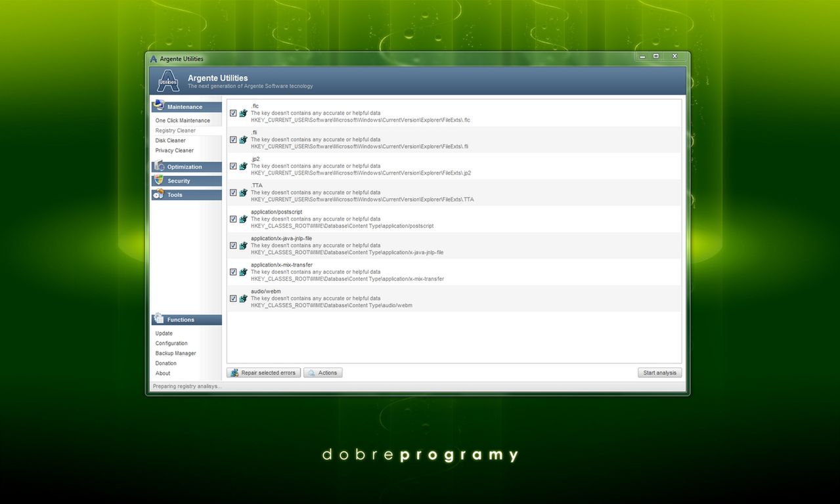
Task: Select the application/x-mix-transfer entry title
Action: pos(282,264)
